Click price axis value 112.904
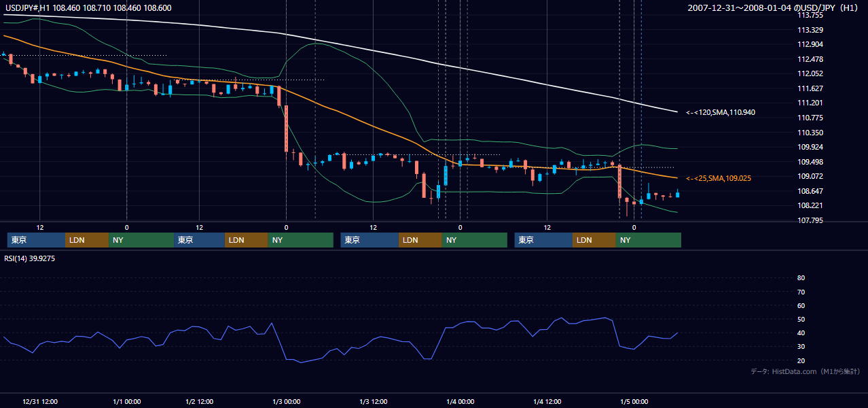Viewport: 868px width, 408px height. point(810,44)
